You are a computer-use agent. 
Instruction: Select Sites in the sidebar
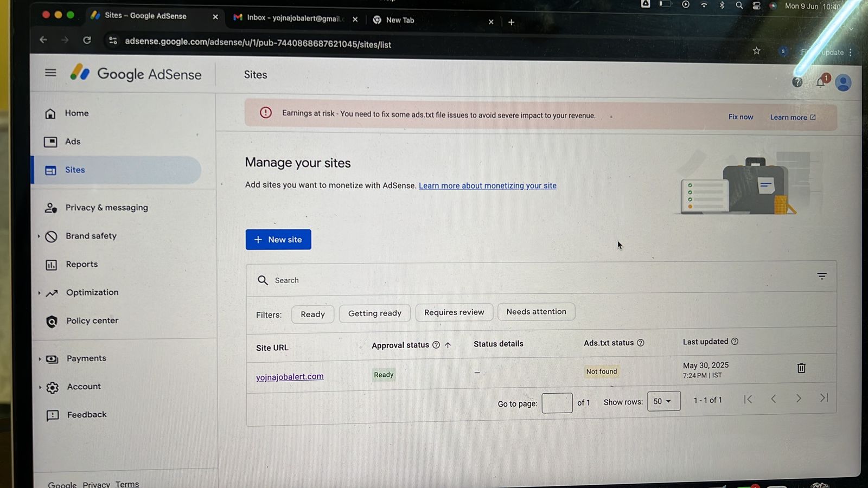point(117,170)
